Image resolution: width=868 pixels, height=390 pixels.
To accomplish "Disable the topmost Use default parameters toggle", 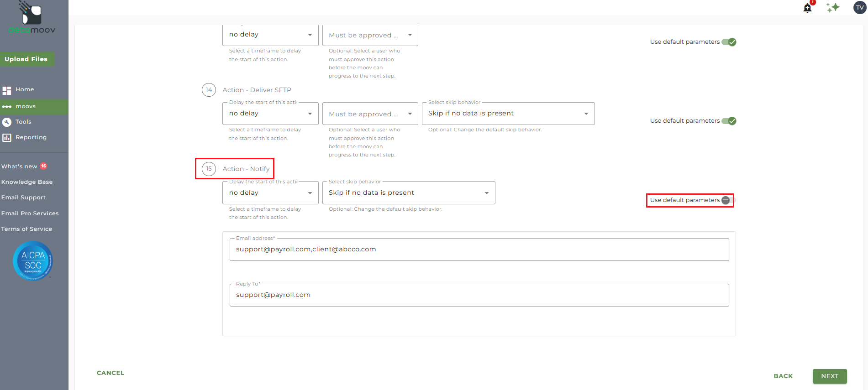I will point(729,42).
